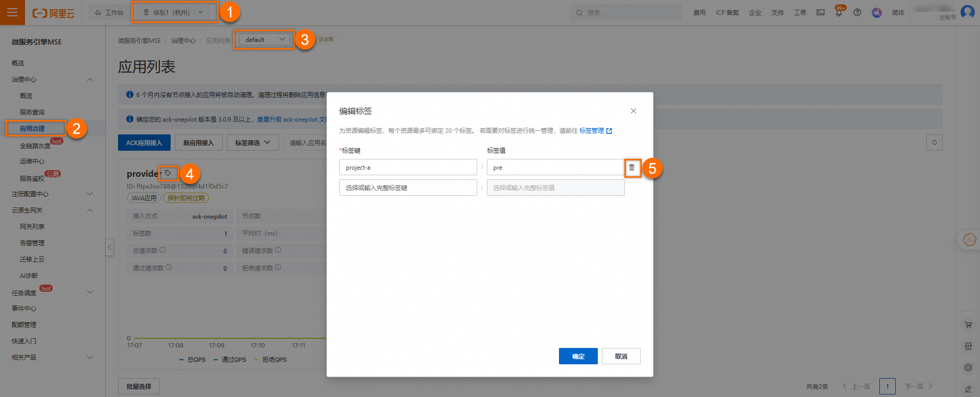Open 全链路灰度 in the sidebar
The height and width of the screenshot is (397, 980).
point(35,146)
